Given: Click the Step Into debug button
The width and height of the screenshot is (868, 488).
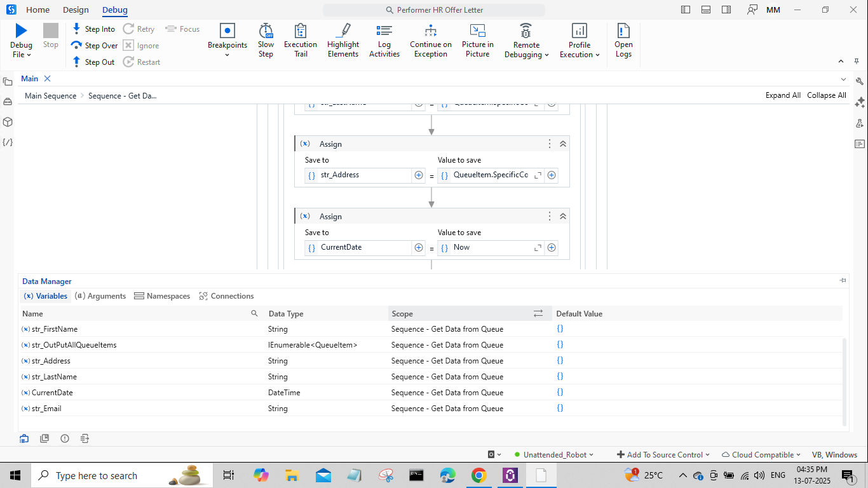Looking at the screenshot, I should (x=93, y=29).
